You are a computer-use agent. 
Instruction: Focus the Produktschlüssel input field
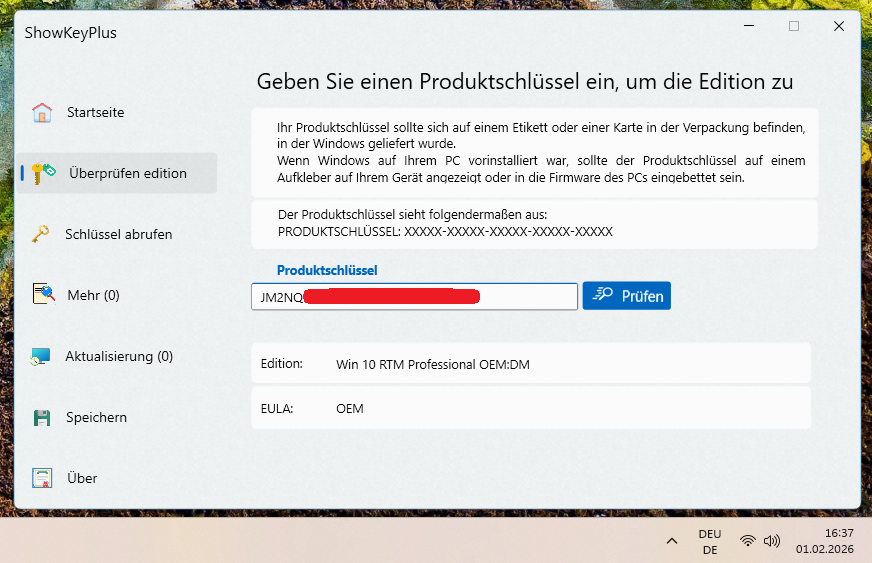pos(414,297)
